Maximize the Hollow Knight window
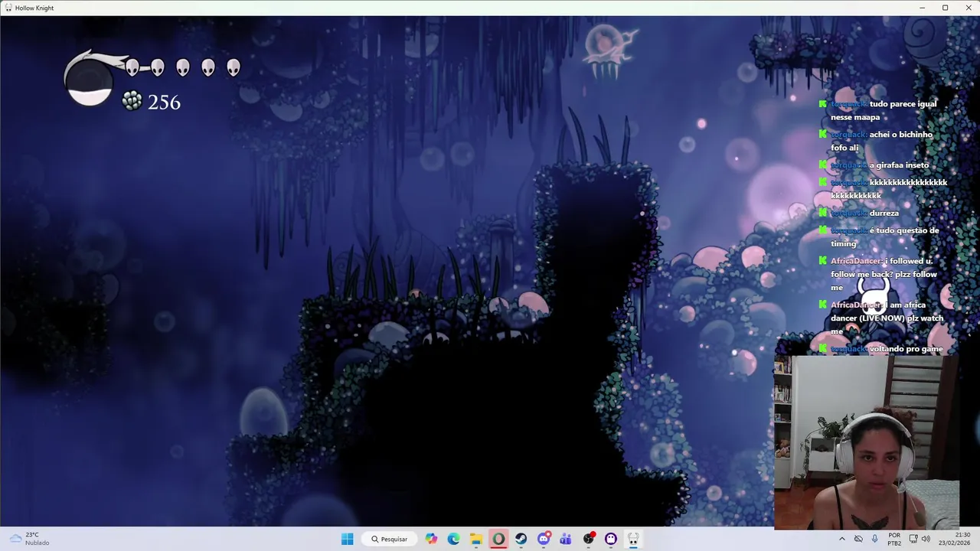 [945, 8]
